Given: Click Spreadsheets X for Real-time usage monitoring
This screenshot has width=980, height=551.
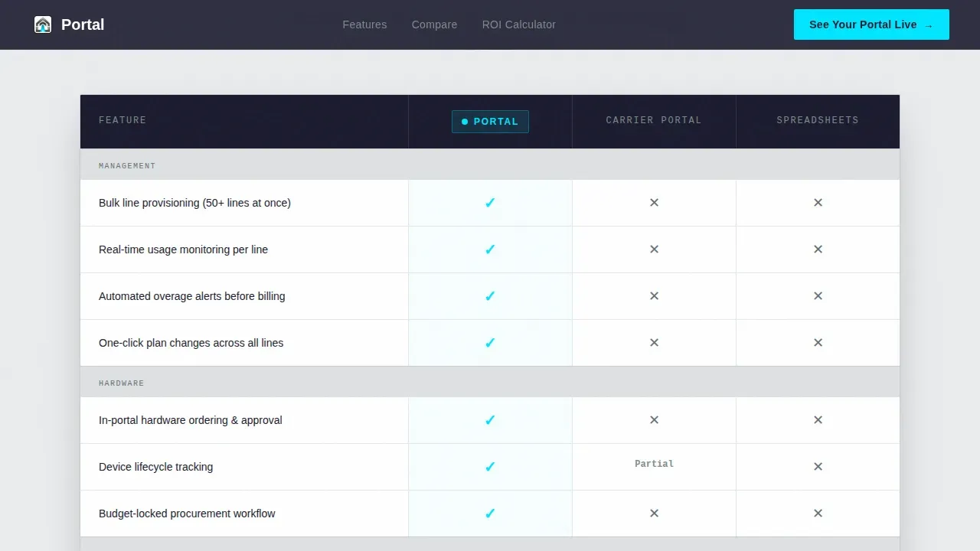Looking at the screenshot, I should pyautogui.click(x=818, y=249).
